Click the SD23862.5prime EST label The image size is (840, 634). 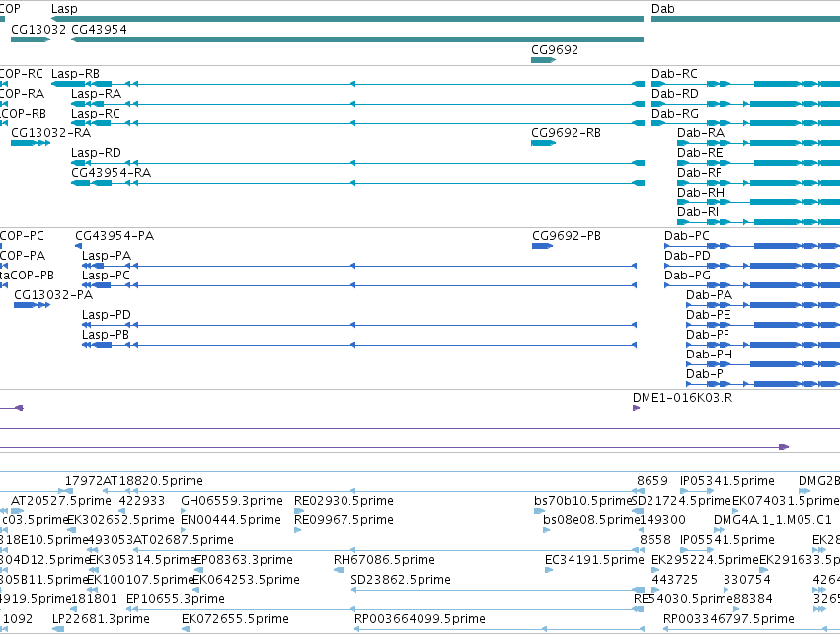(x=401, y=580)
